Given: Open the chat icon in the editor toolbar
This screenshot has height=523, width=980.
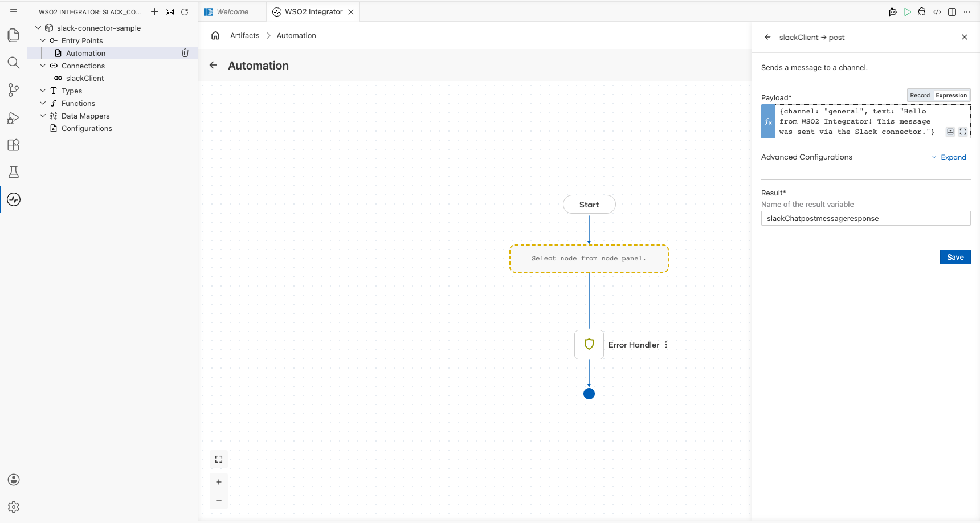Looking at the screenshot, I should tap(893, 11).
